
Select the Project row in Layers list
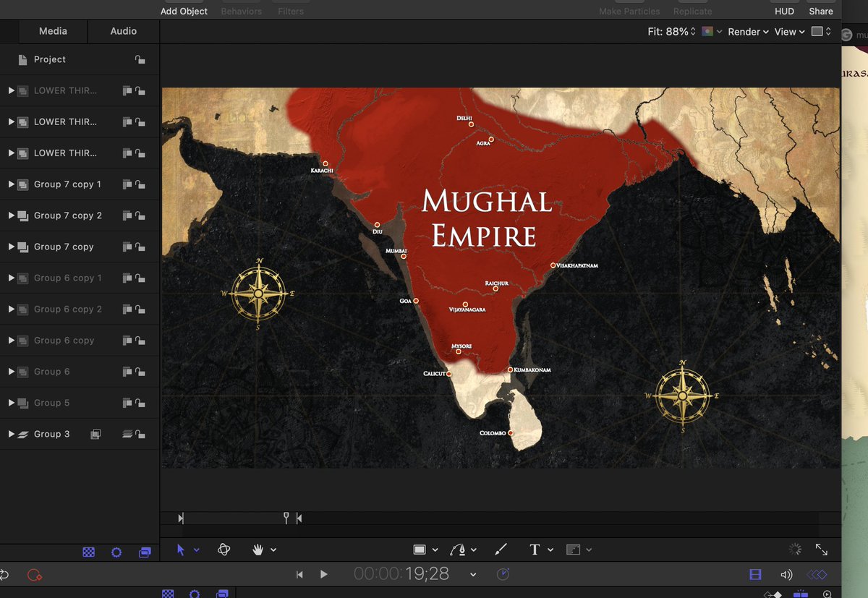click(x=80, y=59)
